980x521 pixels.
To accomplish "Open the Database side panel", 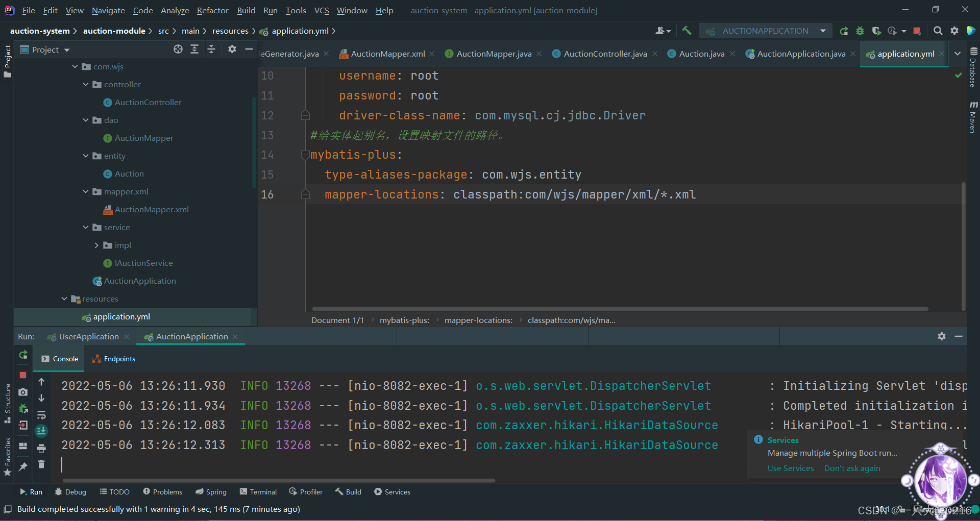I will (x=973, y=67).
